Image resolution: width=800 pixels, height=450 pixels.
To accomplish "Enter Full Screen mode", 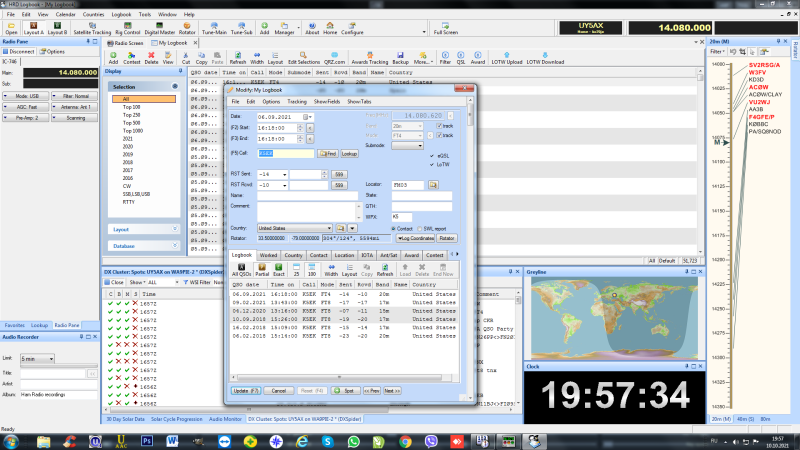I will 445,28.
